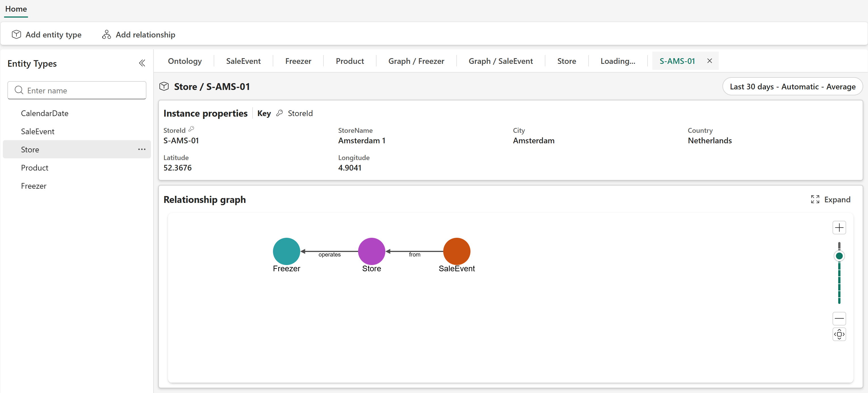Click the fit-to-view graph icon

839,334
